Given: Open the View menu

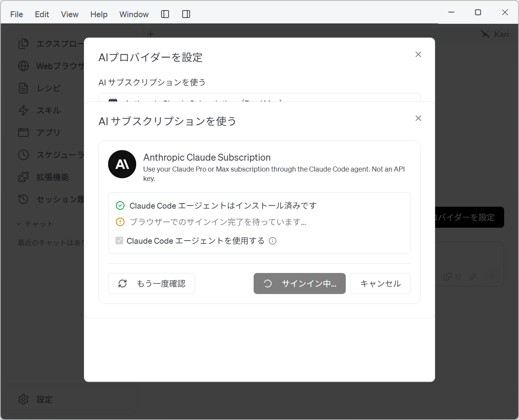Looking at the screenshot, I should point(69,14).
